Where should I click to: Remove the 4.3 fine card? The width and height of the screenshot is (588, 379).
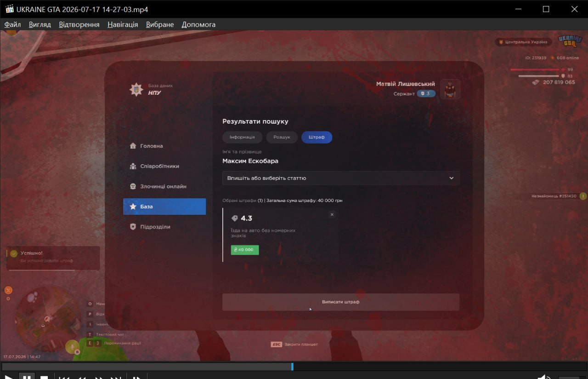(332, 214)
